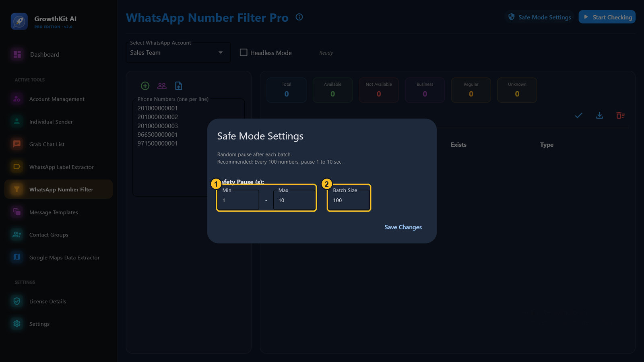Open the Dashboard sidebar item
This screenshot has width=644, height=362.
coord(58,54)
